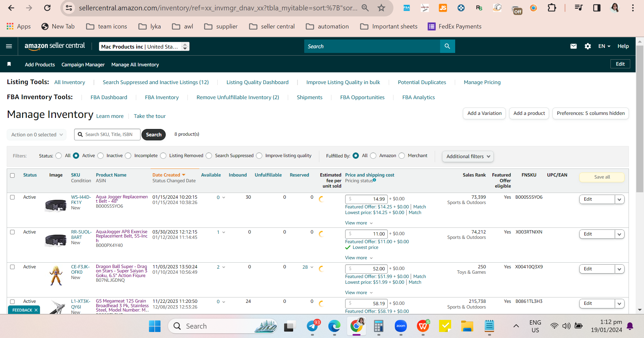Open the EN language dropdown
The width and height of the screenshot is (644, 338).
[x=604, y=46]
